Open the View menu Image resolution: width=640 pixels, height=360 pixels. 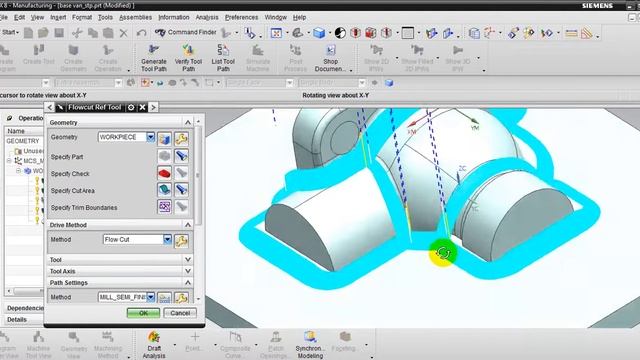[37, 18]
